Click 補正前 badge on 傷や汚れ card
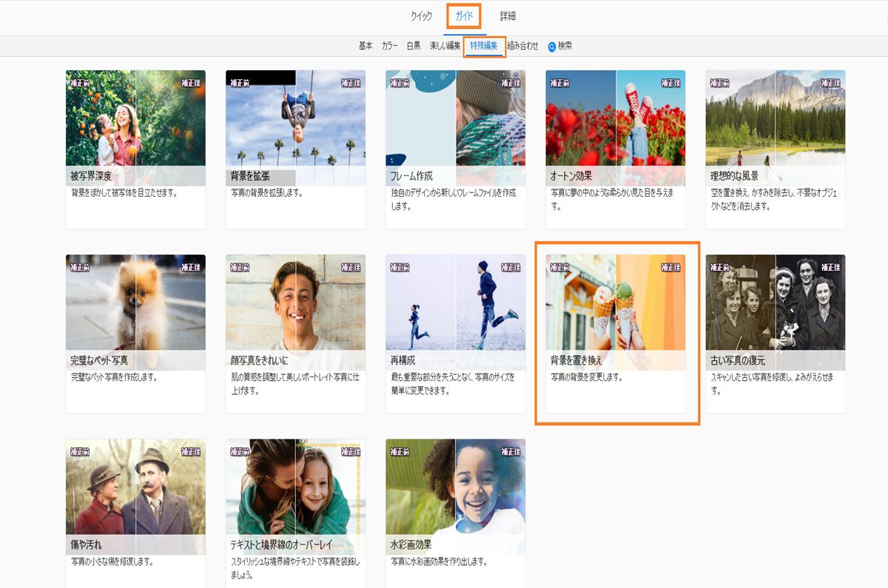 80,452
